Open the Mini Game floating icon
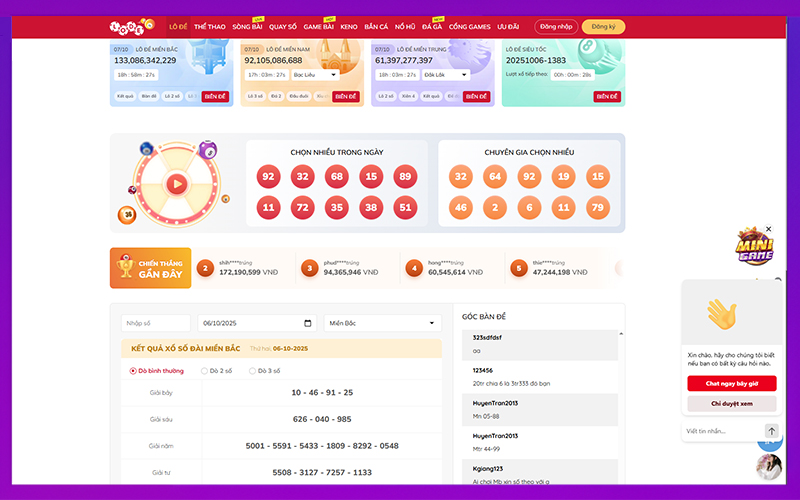 tap(754, 248)
